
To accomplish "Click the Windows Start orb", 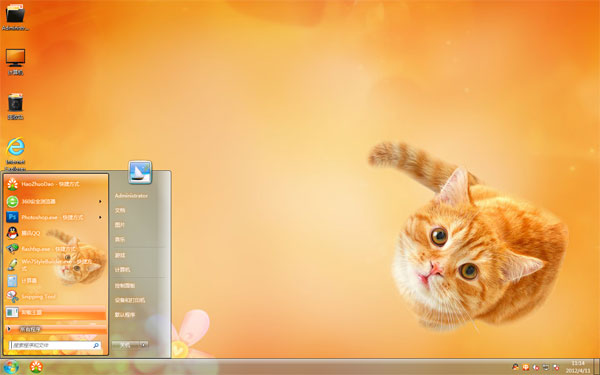I will click(11, 367).
